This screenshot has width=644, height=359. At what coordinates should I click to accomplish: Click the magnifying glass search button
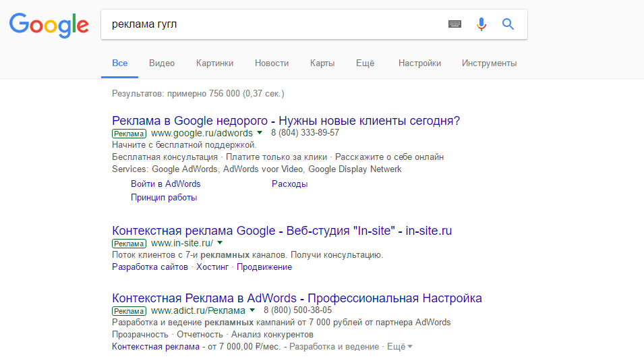[x=508, y=24]
